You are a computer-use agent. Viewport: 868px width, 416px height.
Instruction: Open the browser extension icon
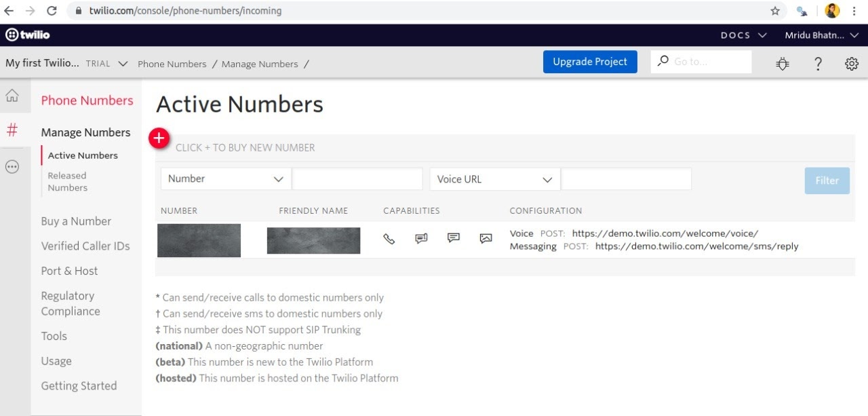802,11
